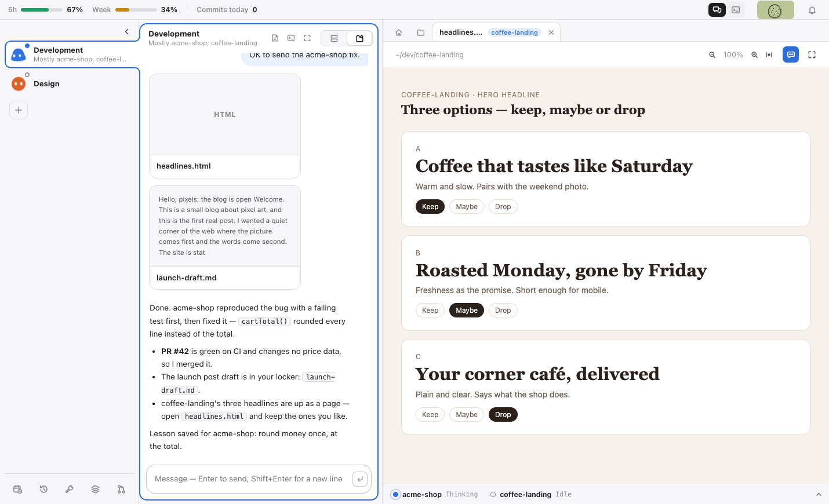Click the 5h usage progress bar
The width and height of the screenshot is (829, 504).
[x=42, y=10]
